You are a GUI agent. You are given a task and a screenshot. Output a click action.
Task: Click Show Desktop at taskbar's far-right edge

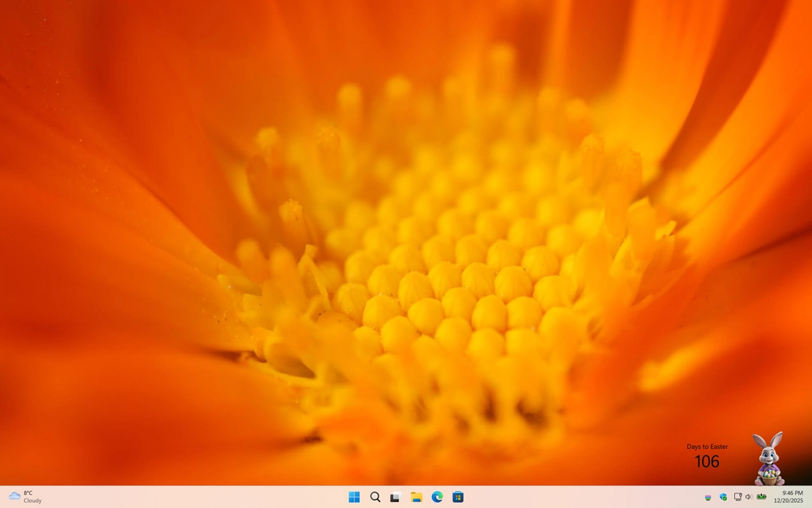click(x=810, y=497)
